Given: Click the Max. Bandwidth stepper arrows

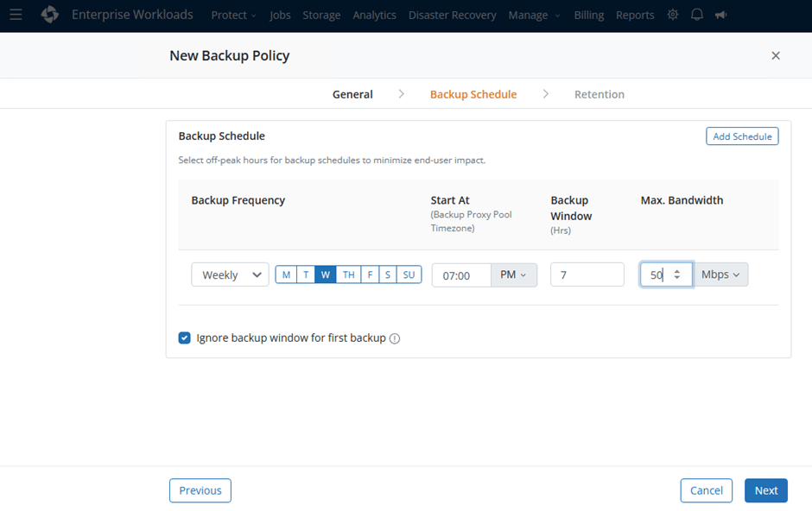Looking at the screenshot, I should tap(677, 274).
